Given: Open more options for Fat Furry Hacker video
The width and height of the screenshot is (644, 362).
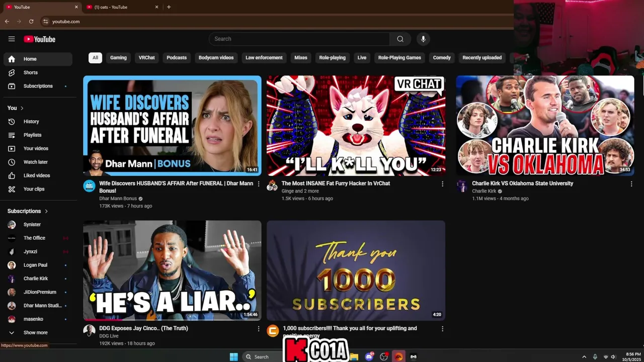Looking at the screenshot, I should [x=442, y=184].
